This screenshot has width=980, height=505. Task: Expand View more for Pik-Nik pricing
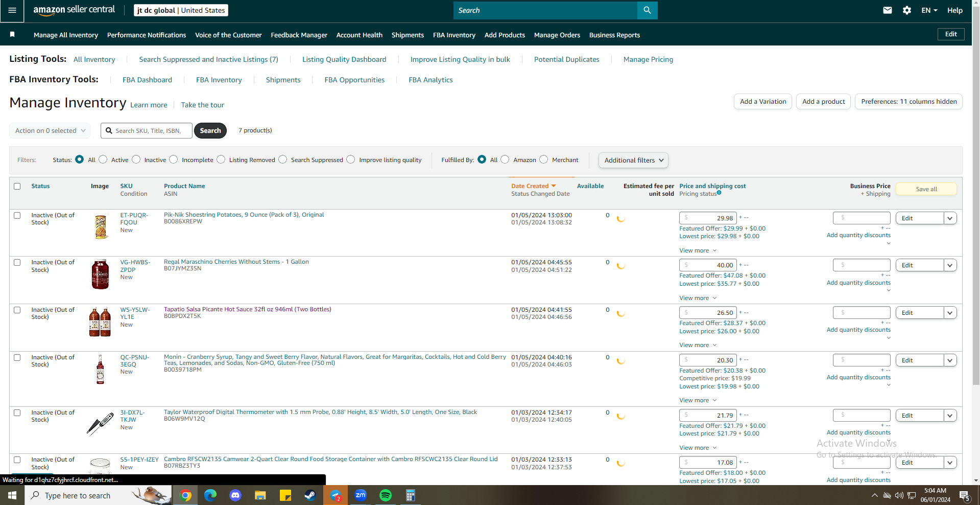[x=698, y=250]
